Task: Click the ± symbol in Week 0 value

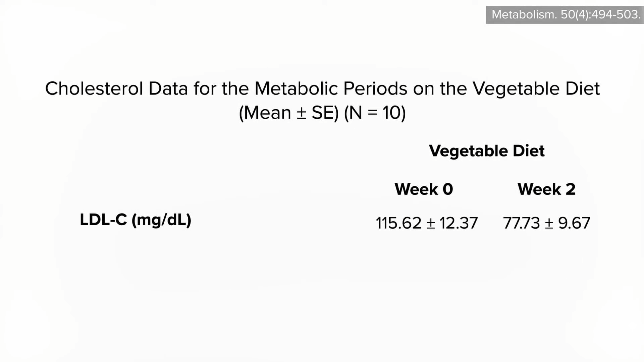Action: coord(430,224)
